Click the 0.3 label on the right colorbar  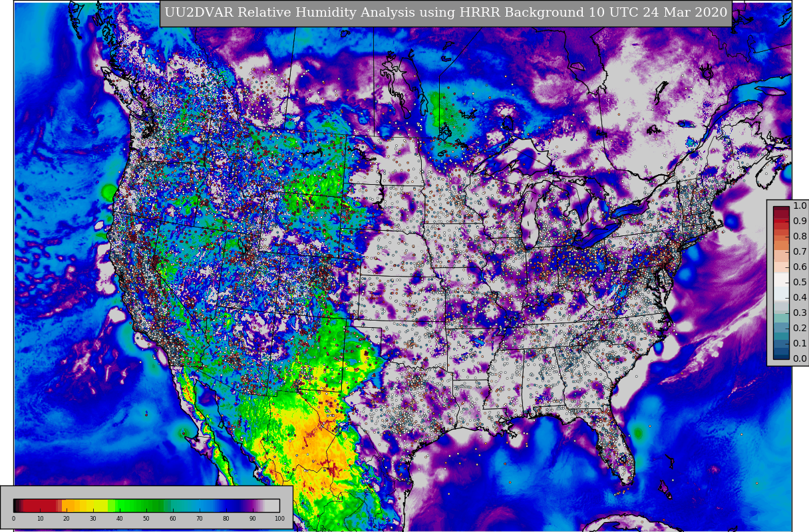click(800, 313)
